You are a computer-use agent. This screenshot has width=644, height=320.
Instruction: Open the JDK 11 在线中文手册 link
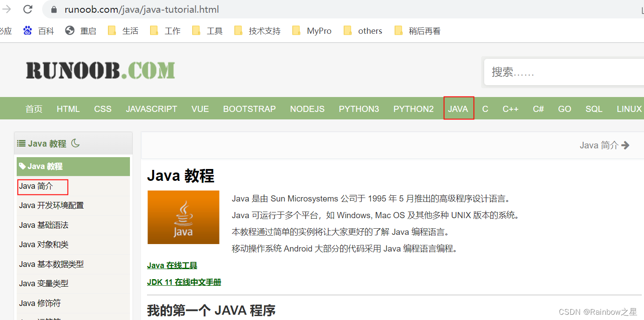[184, 282]
